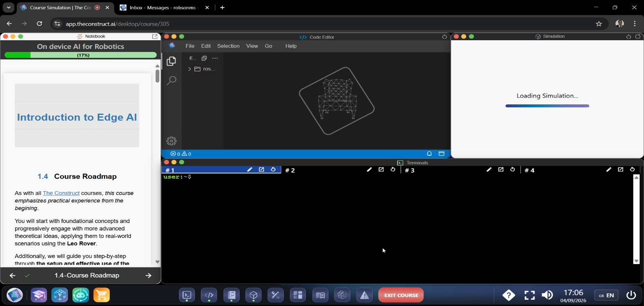644x306 pixels.
Task: Click the warning triangle icon in the bottom dock
Action: (x=364, y=295)
